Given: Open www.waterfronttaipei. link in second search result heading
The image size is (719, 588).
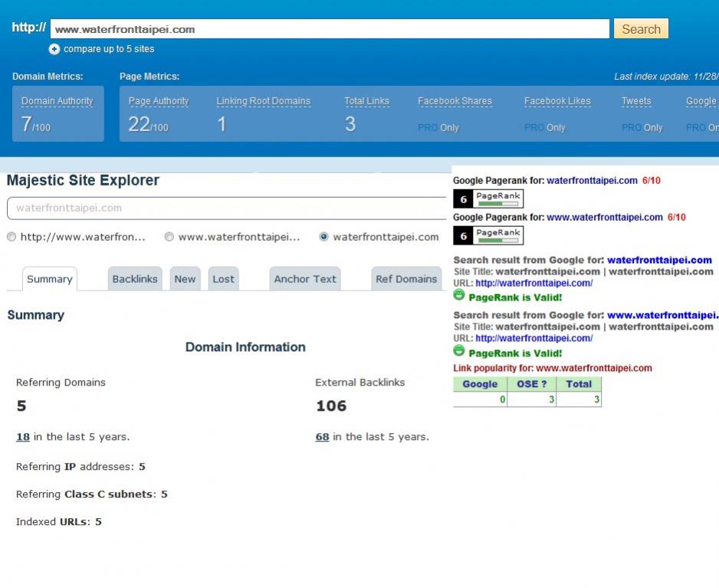Looking at the screenshot, I should (x=663, y=315).
